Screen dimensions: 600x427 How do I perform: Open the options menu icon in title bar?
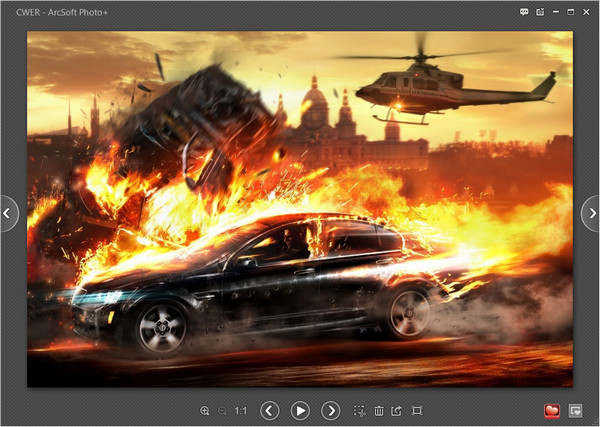pos(540,12)
